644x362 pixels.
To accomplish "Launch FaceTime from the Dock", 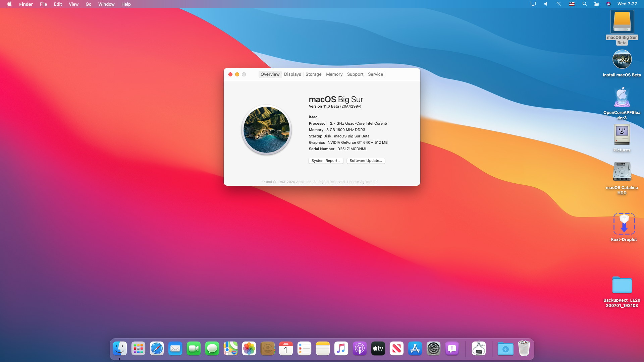I will pyautogui.click(x=194, y=349).
